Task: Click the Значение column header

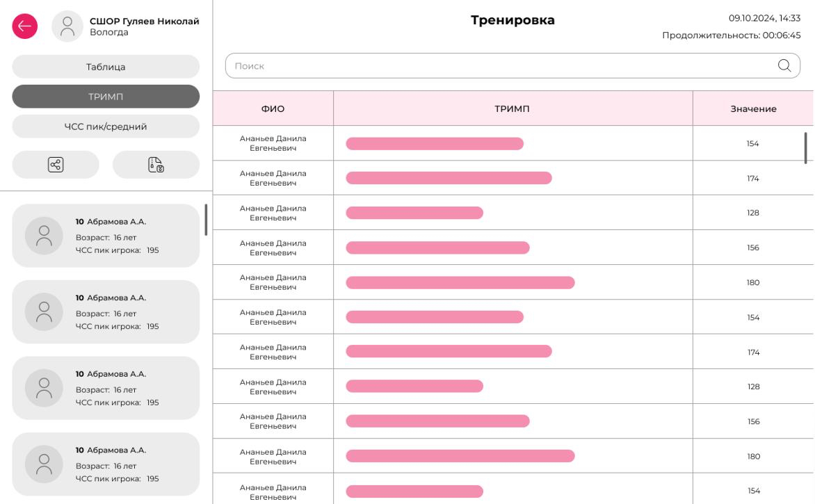Action: coord(753,108)
